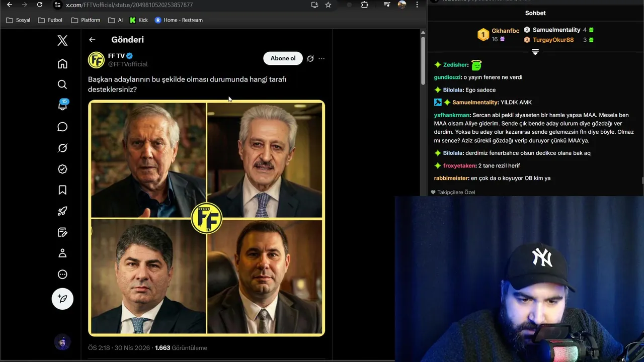Viewport: 644px width, 362px height.
Task: Click the green emote after Zedisher
Action: point(476,65)
